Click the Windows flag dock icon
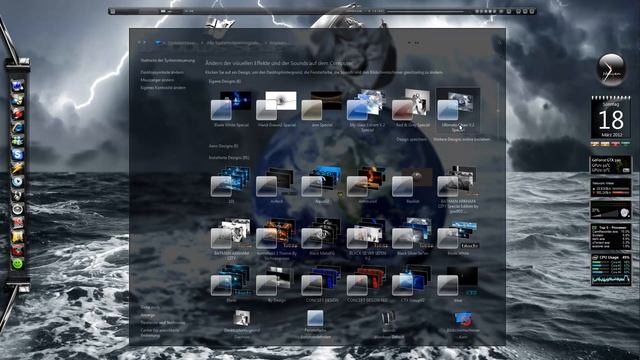The height and width of the screenshot is (360, 640). (x=18, y=99)
